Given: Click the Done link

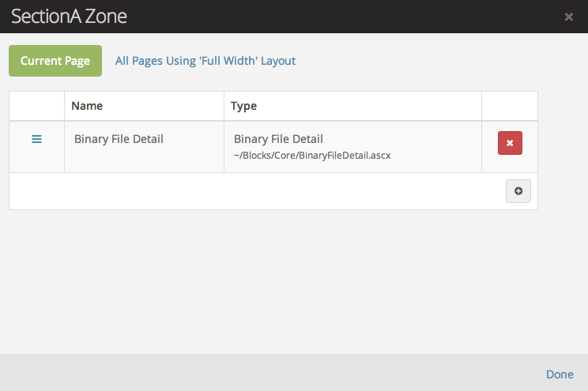Looking at the screenshot, I should pyautogui.click(x=560, y=374).
